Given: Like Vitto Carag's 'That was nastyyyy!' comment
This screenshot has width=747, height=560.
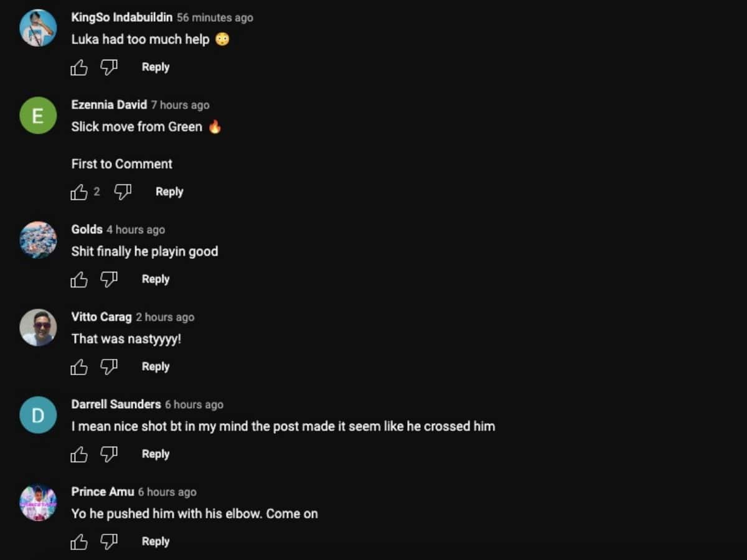Looking at the screenshot, I should click(79, 367).
